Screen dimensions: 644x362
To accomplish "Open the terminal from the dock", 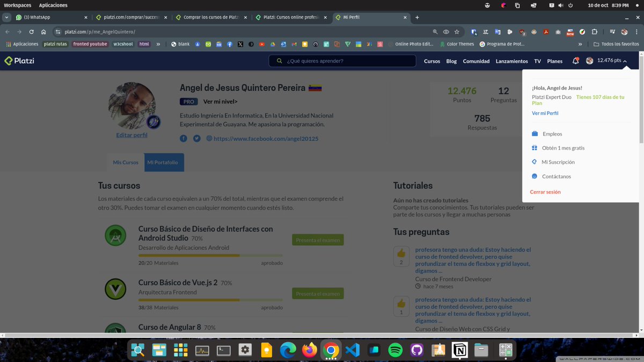I will pos(224,351).
